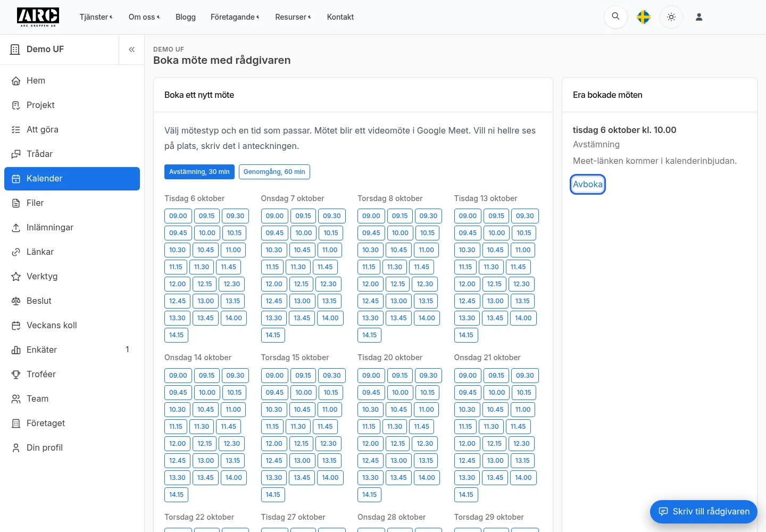The width and height of the screenshot is (766, 532).
Task: Open the user profile icon
Action: coord(699,17)
